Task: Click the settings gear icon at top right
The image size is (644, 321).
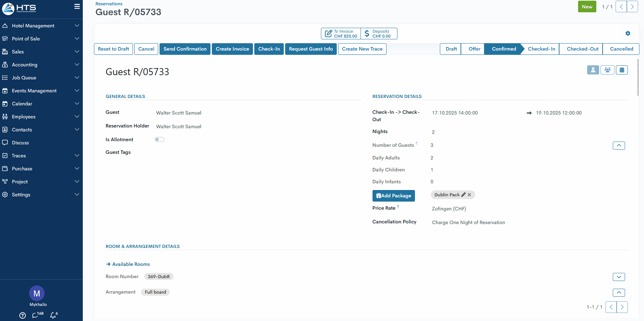Action: pos(628,33)
